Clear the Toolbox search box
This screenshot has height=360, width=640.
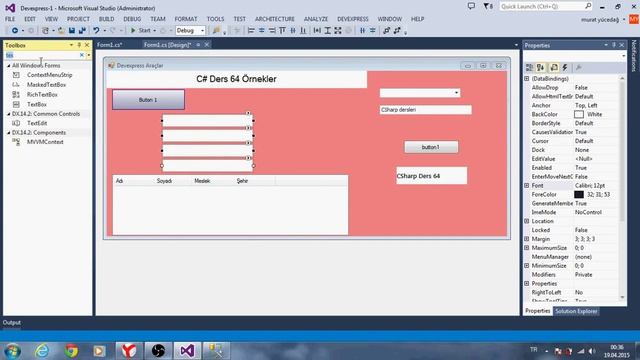pyautogui.click(x=82, y=55)
